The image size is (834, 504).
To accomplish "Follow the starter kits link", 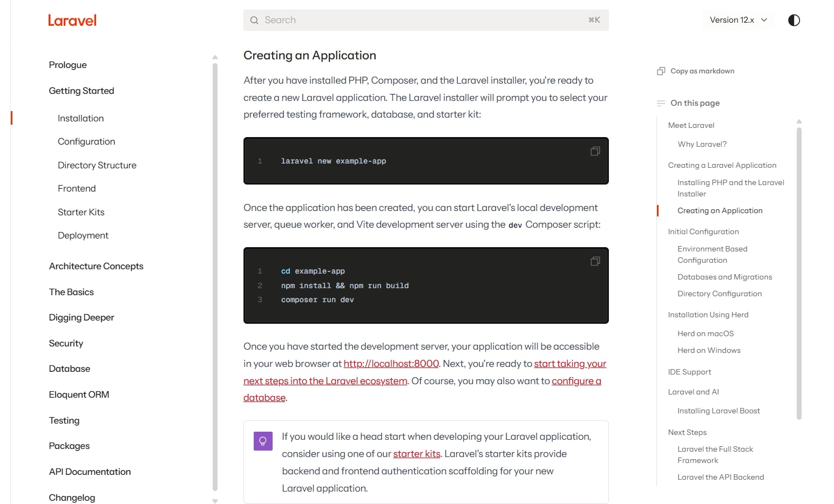I will pyautogui.click(x=416, y=454).
